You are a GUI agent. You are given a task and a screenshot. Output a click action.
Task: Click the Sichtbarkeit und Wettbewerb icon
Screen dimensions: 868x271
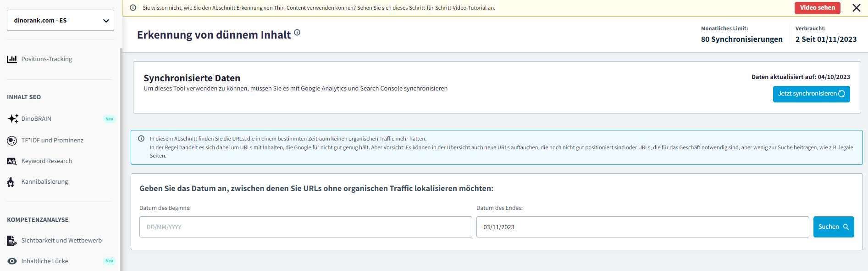(12, 241)
